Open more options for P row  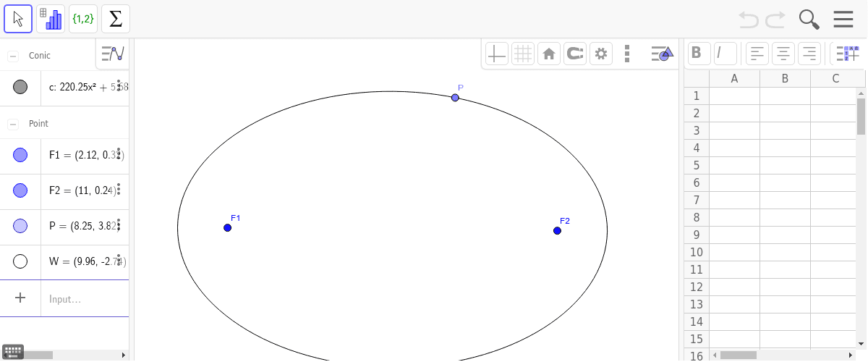[119, 224]
